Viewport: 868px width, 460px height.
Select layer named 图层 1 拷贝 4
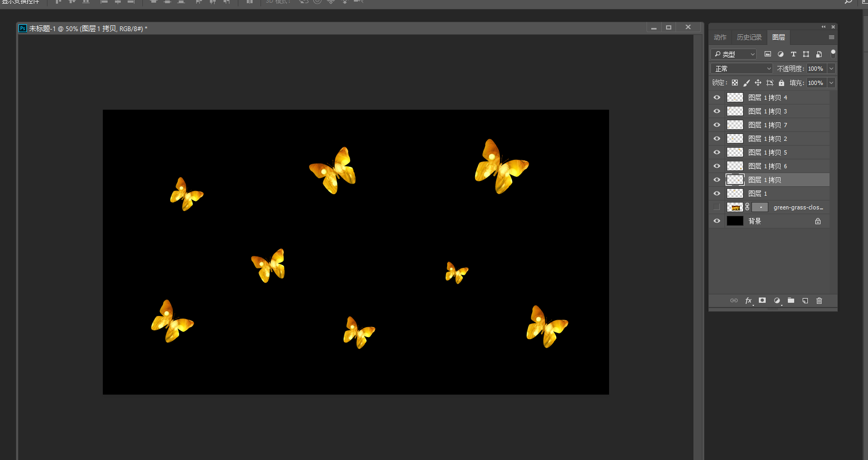pyautogui.click(x=768, y=98)
